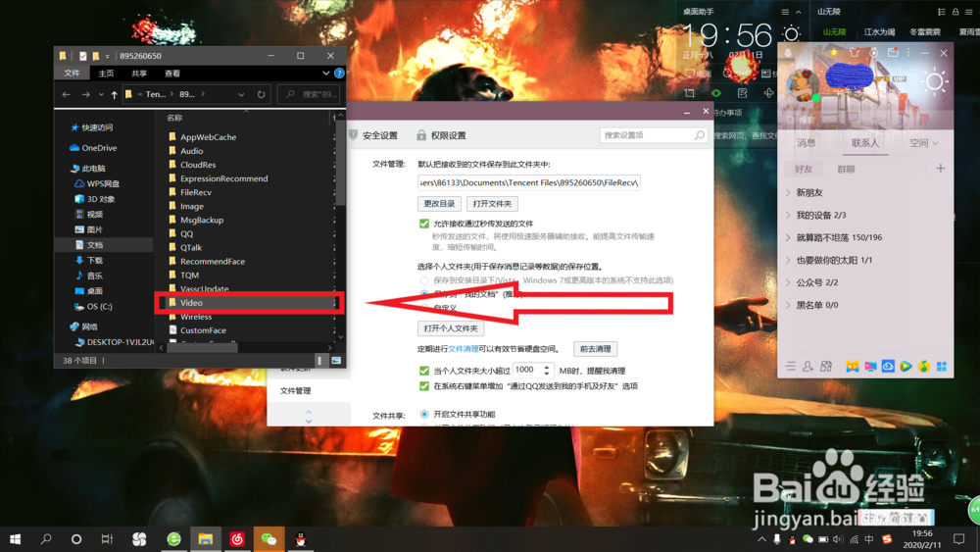This screenshot has width=980, height=552.
Task: Open the Explorer address bar history dropdown
Action: point(241,94)
